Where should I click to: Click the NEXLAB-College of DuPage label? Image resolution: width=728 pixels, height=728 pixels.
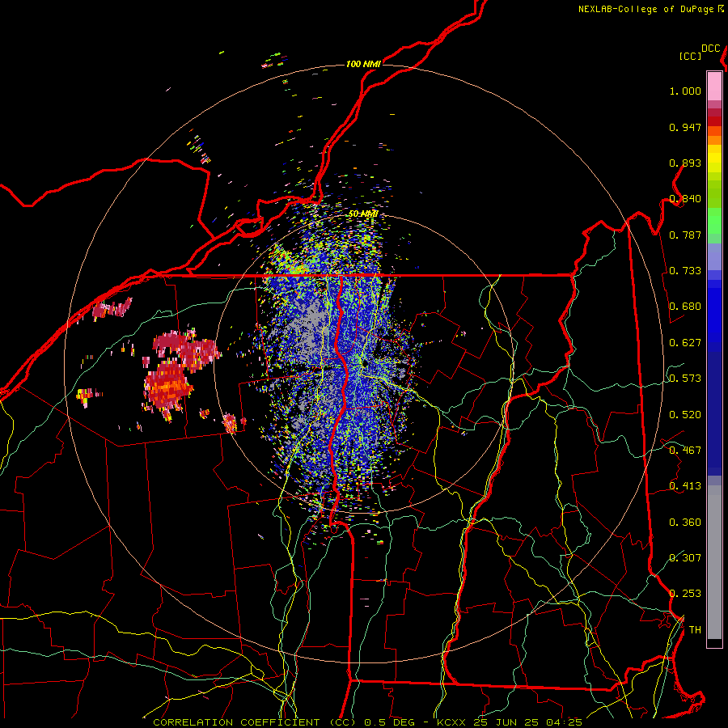click(645, 9)
